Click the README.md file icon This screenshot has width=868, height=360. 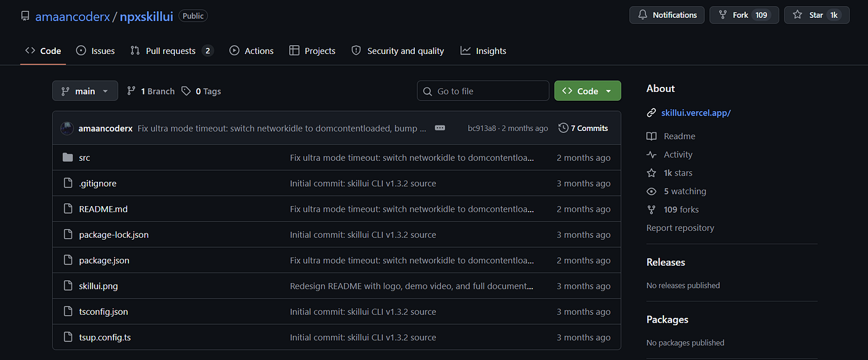pos(68,209)
